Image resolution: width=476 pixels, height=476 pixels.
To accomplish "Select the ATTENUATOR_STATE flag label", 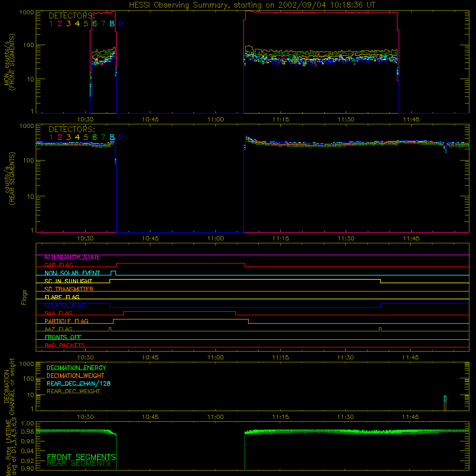I will [x=72, y=258].
